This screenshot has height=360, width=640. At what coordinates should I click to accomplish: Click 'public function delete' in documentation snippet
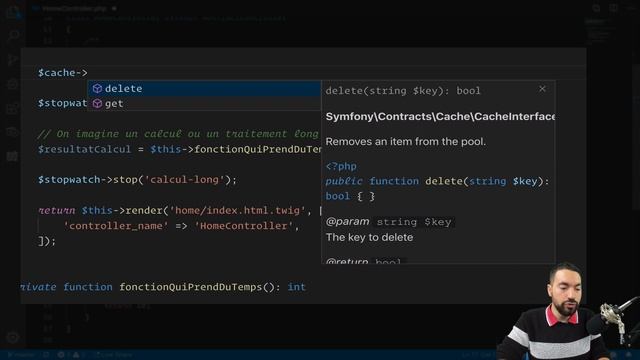point(395,181)
